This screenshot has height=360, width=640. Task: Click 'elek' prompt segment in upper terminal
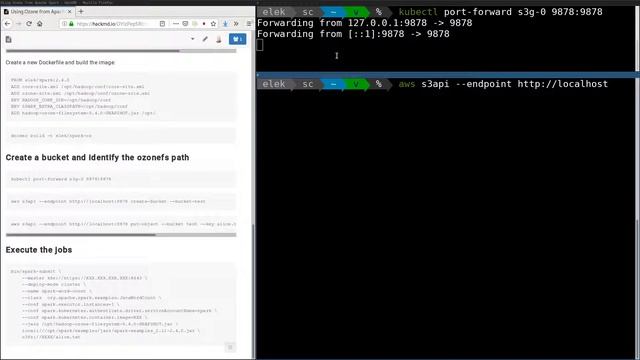[x=273, y=12]
